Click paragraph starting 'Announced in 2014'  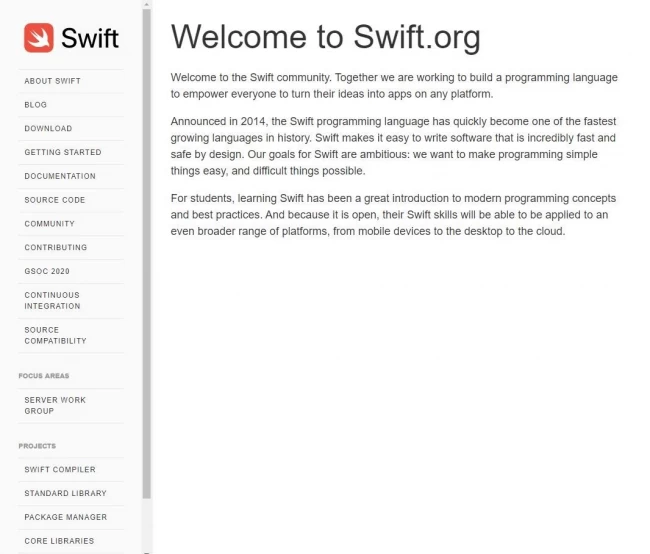394,146
